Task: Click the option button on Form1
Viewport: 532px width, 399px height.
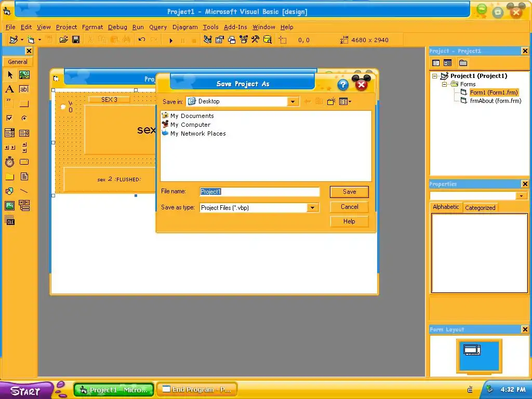Action: [x=63, y=107]
